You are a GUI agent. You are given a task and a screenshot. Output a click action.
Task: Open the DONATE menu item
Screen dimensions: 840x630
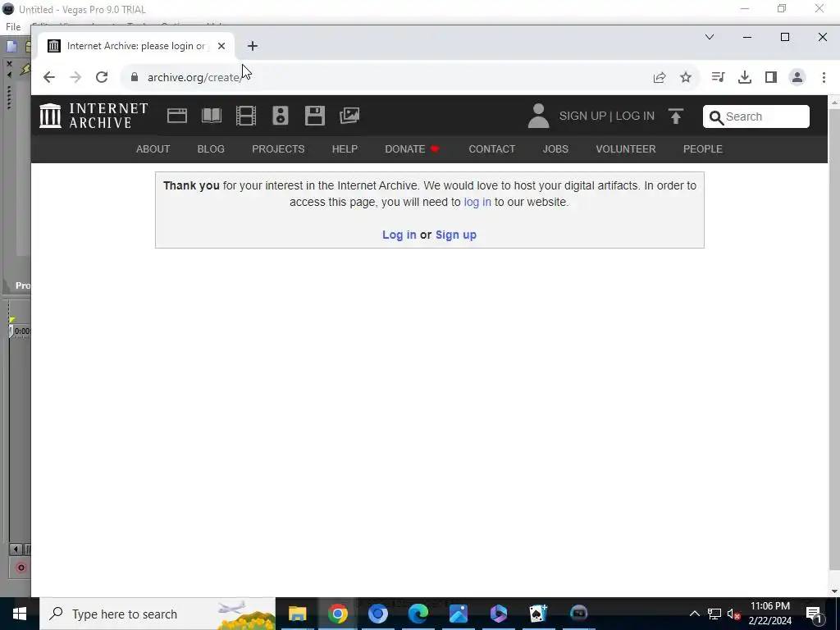412,149
